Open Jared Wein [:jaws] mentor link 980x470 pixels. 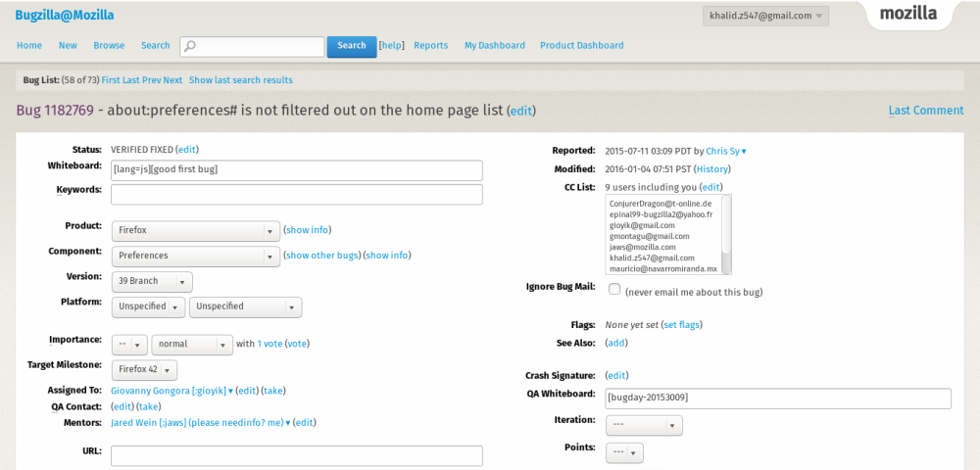pos(197,423)
